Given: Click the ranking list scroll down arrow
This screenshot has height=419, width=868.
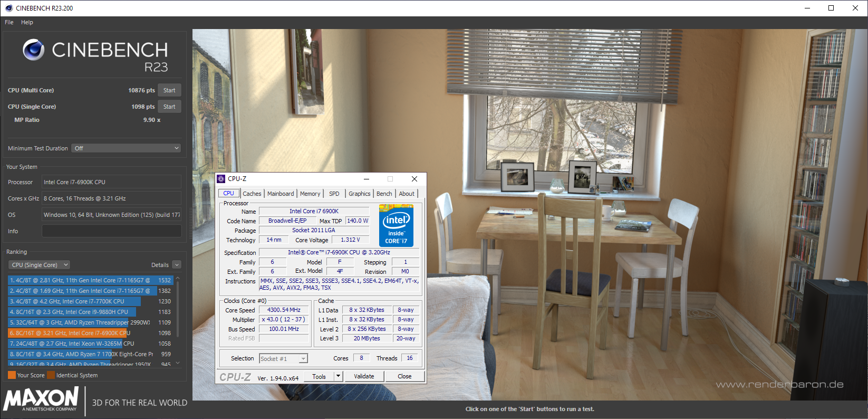Looking at the screenshot, I should (178, 363).
